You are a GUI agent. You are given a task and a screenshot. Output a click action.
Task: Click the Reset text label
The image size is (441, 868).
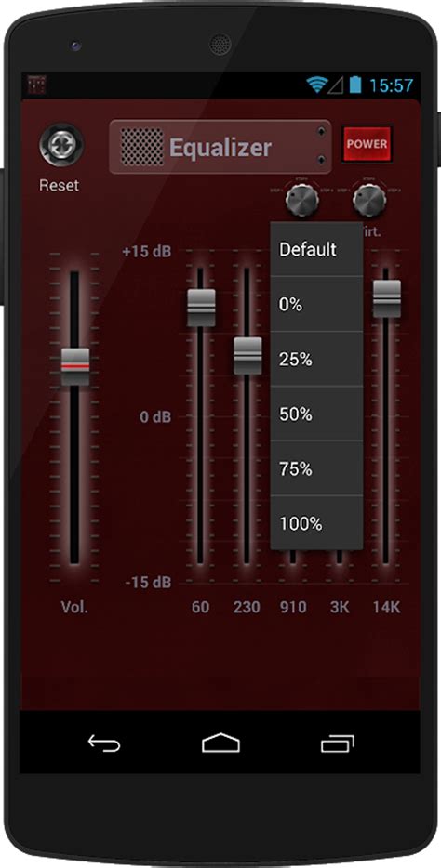pos(60,186)
